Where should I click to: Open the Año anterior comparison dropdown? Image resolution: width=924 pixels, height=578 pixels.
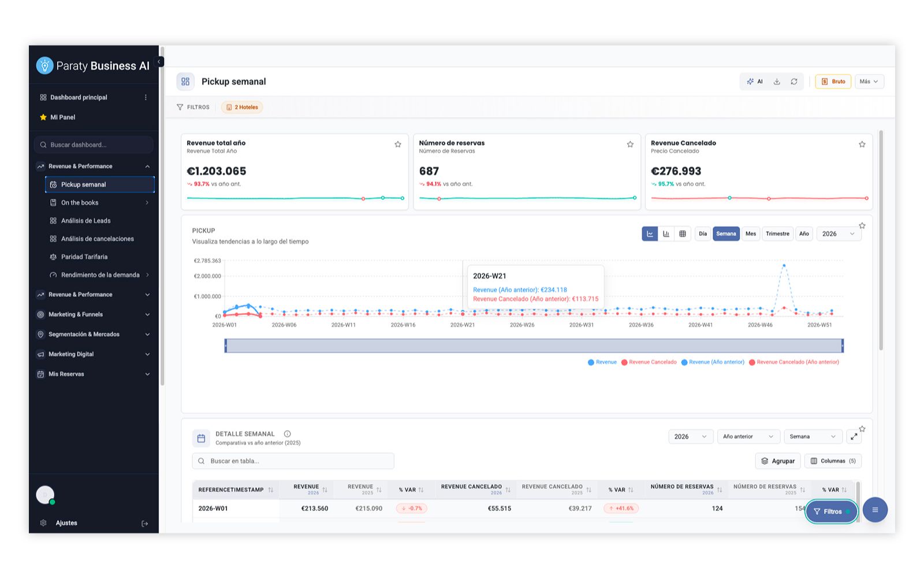(748, 436)
